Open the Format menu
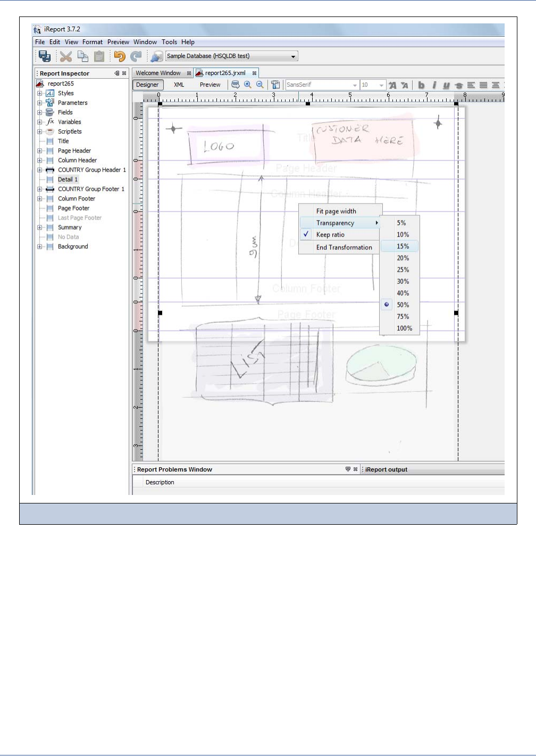Viewport: 536px width, 756px height. tap(93, 42)
